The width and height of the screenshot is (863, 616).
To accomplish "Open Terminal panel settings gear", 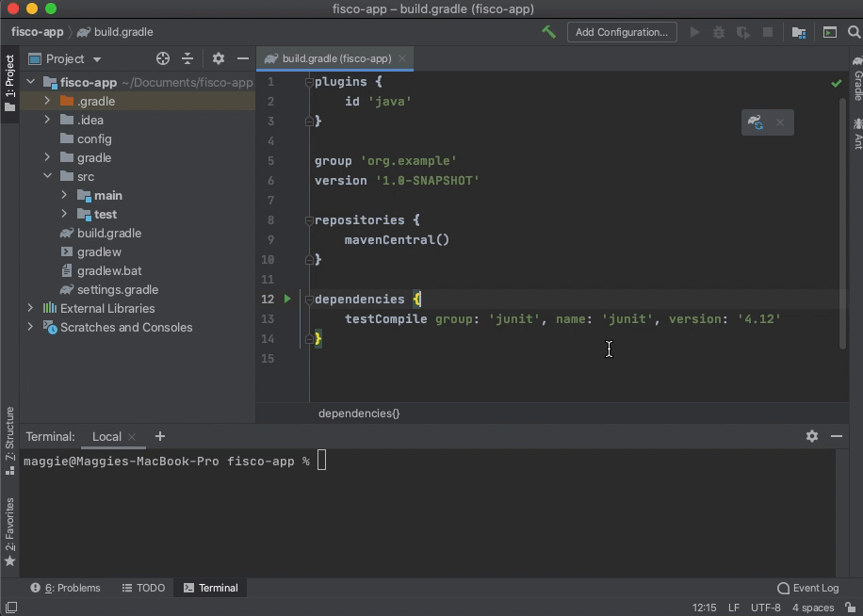I will tap(812, 436).
